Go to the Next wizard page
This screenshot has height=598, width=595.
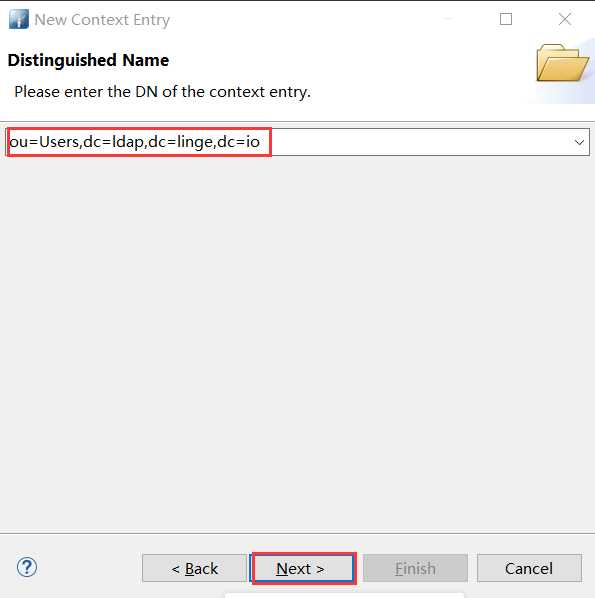point(301,568)
